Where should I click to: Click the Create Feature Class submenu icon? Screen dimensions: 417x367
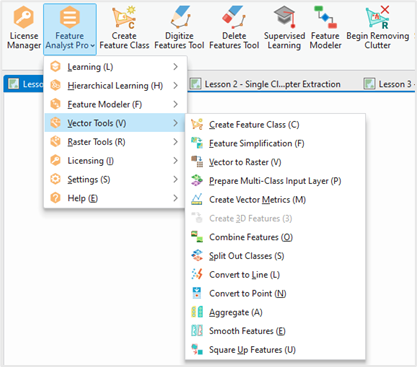click(x=197, y=124)
